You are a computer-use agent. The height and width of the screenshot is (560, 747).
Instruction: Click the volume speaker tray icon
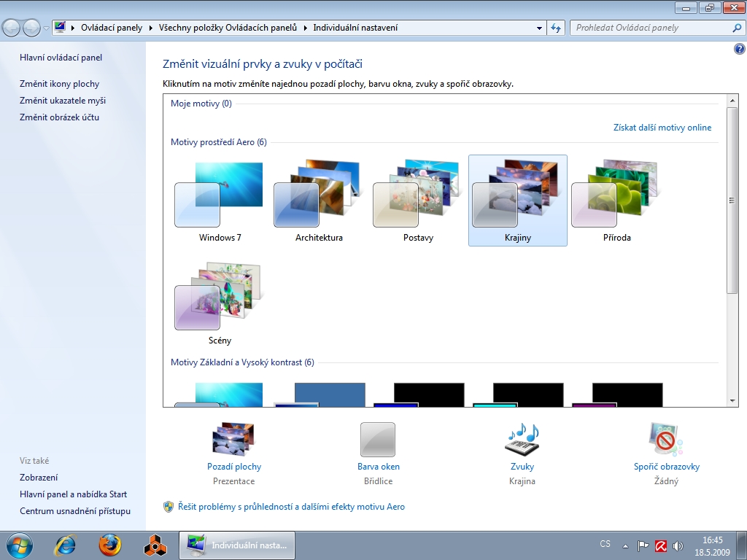[x=678, y=545]
